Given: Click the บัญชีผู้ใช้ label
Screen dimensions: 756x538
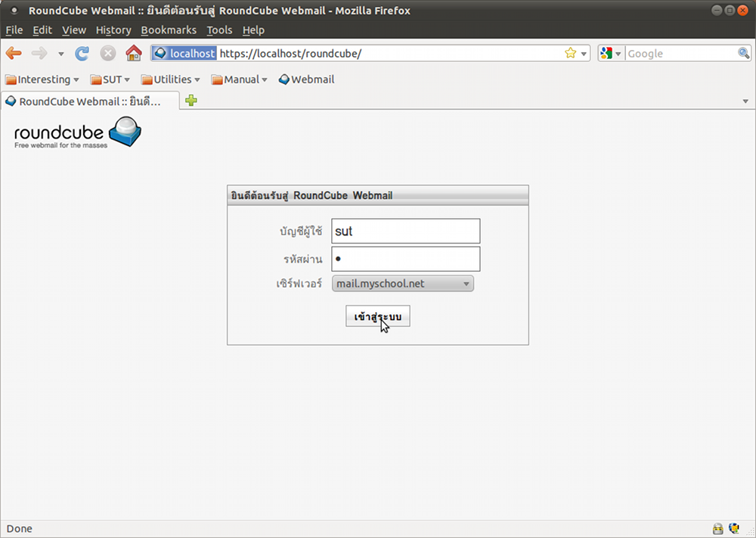Looking at the screenshot, I should tap(301, 231).
